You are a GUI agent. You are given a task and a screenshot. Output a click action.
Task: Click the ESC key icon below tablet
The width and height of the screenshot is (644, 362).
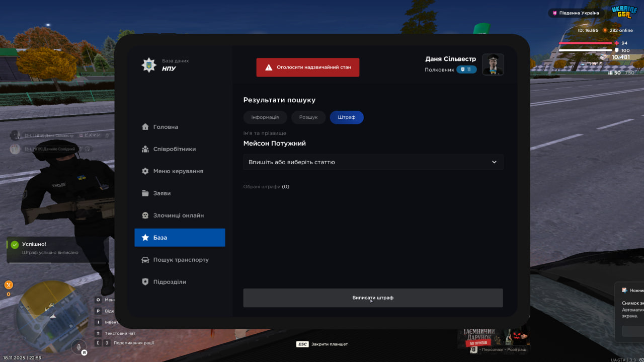[x=302, y=344]
